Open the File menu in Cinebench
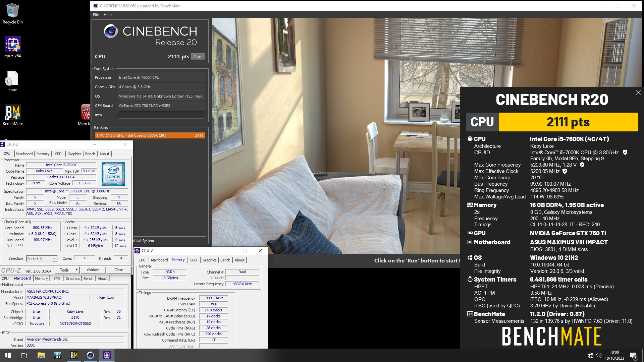 tap(96, 15)
